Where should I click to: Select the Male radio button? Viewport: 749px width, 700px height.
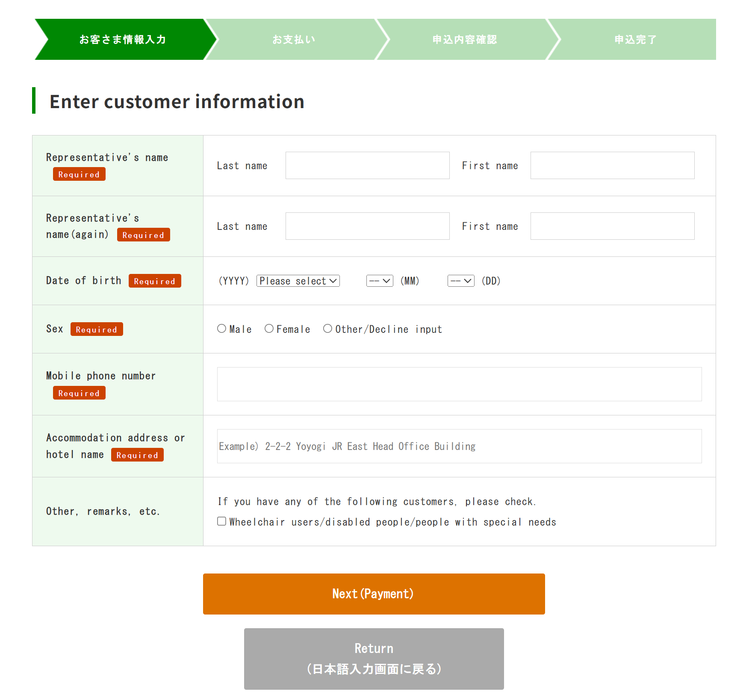(x=221, y=329)
